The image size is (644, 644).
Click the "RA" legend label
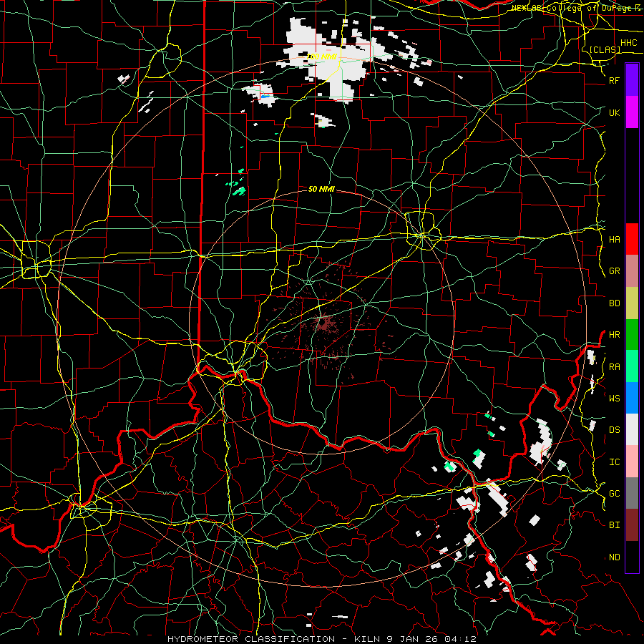[614, 367]
